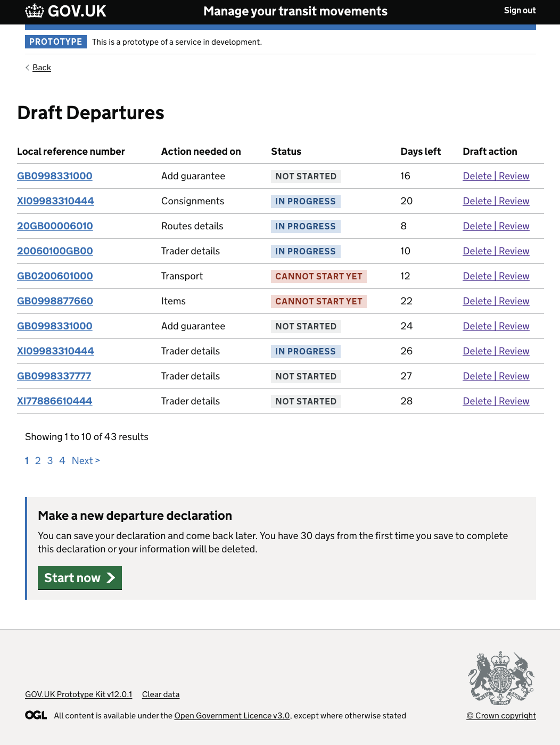This screenshot has width=560, height=745.
Task: Click Next in pagination
Action: click(86, 461)
